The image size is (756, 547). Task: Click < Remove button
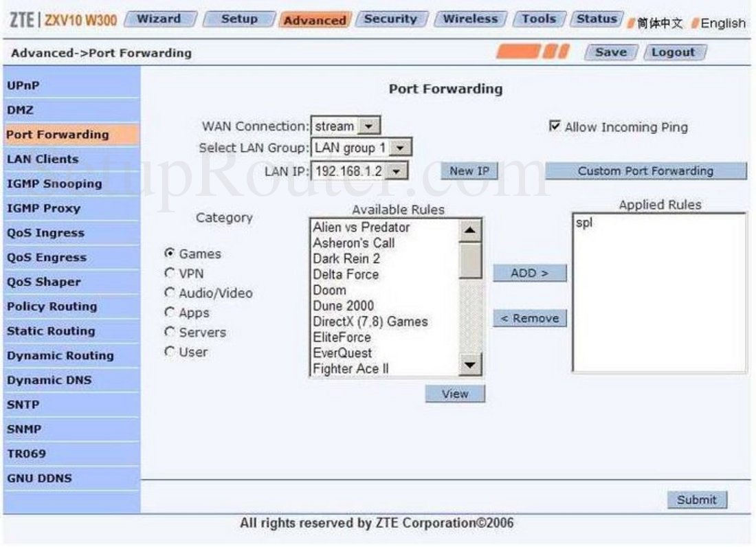click(x=529, y=319)
